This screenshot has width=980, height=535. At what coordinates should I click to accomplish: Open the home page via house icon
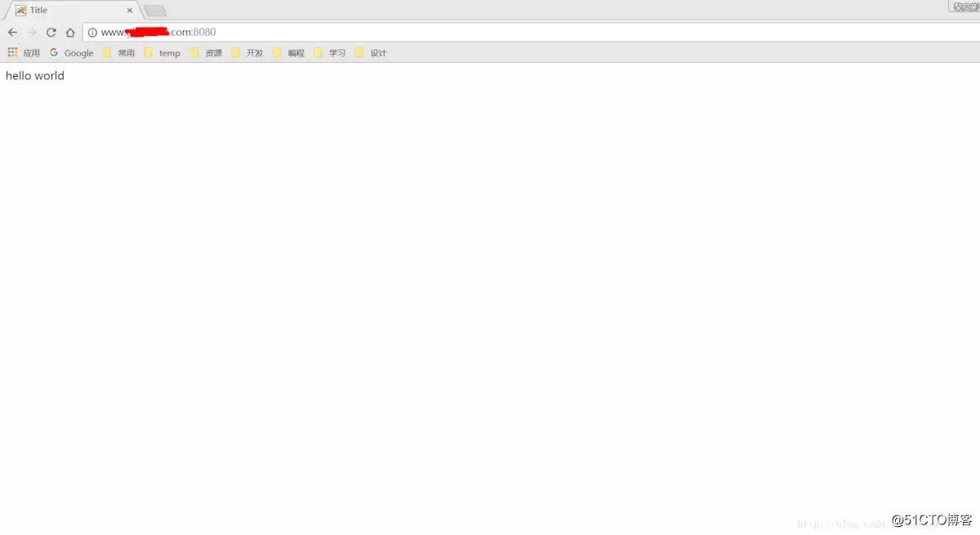click(70, 33)
